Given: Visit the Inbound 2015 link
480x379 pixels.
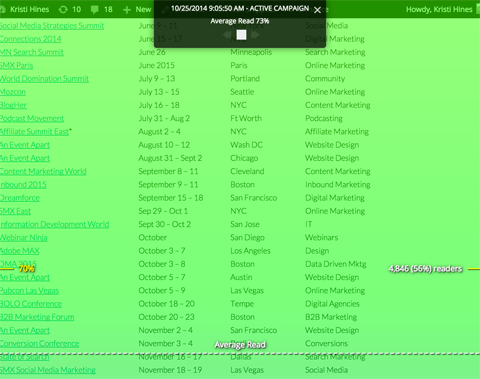Looking at the screenshot, I should pyautogui.click(x=23, y=185).
